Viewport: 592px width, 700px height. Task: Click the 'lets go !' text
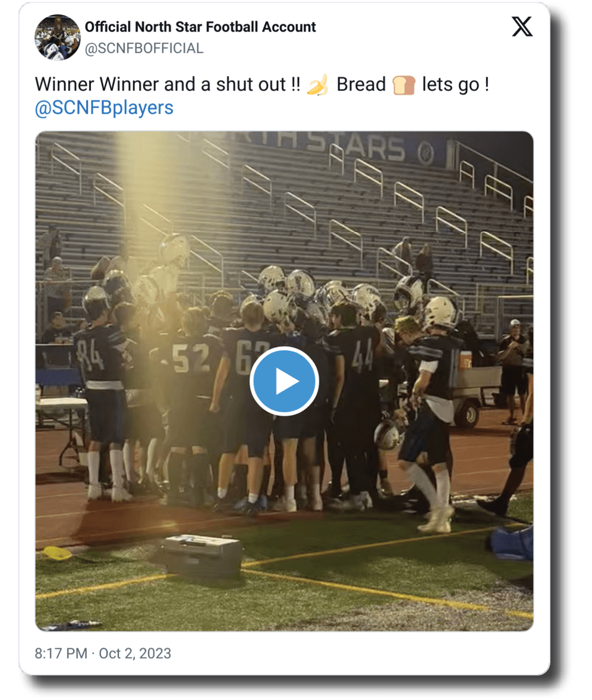[455, 84]
